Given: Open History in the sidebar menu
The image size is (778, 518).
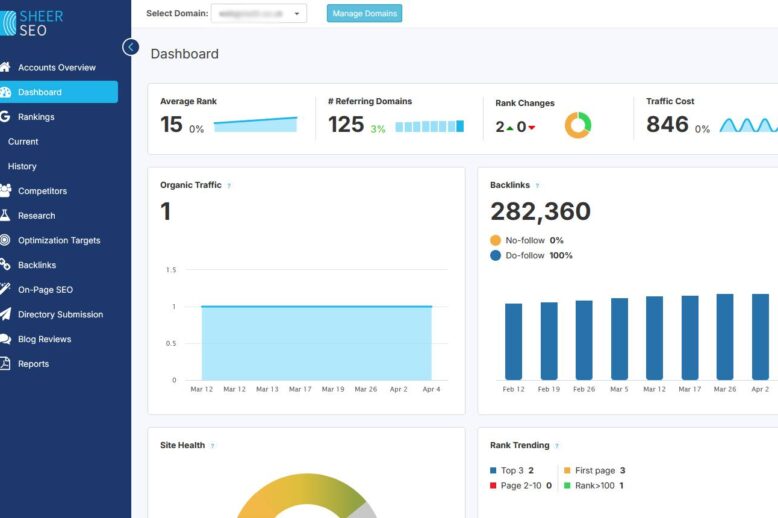Looking at the screenshot, I should [22, 166].
